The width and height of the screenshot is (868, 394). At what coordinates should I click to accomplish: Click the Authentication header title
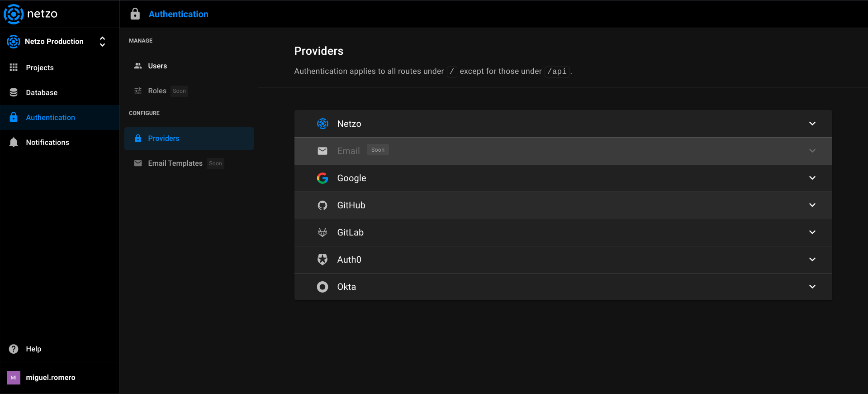[179, 14]
